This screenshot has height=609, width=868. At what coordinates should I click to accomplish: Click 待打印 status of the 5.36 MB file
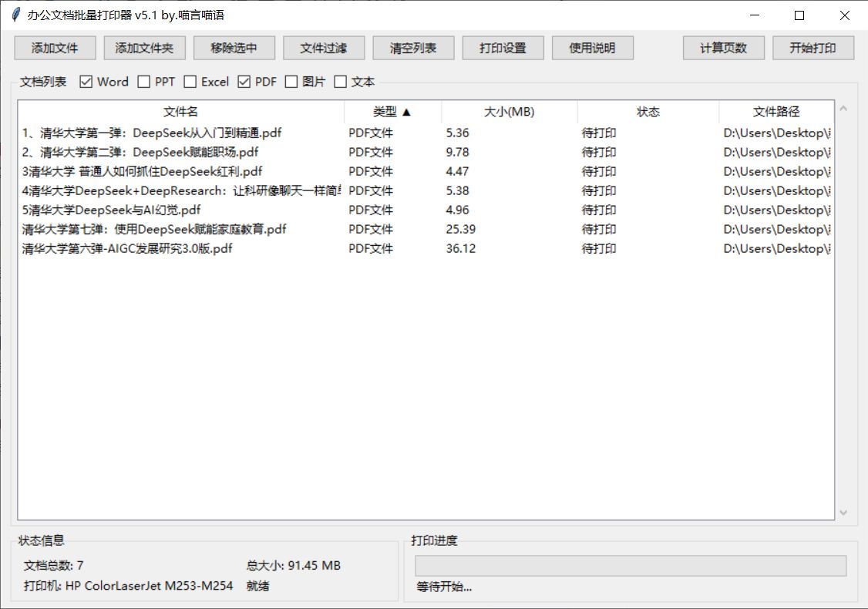pyautogui.click(x=598, y=133)
